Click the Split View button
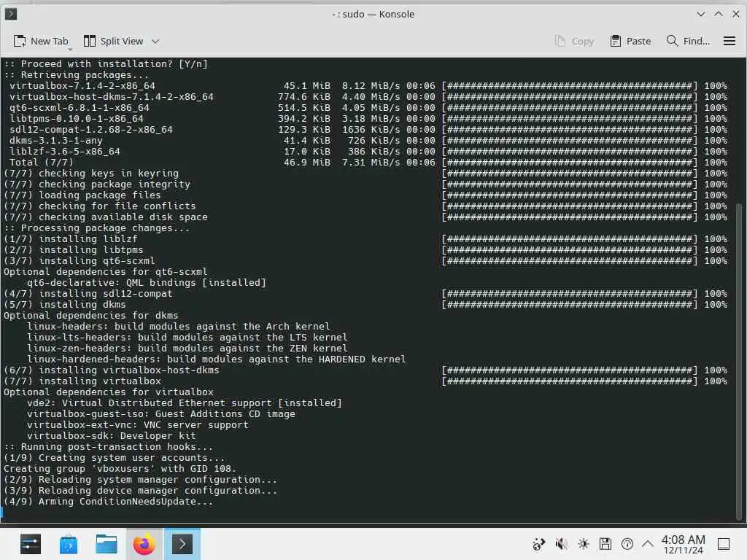This screenshot has width=747, height=560. (x=113, y=42)
